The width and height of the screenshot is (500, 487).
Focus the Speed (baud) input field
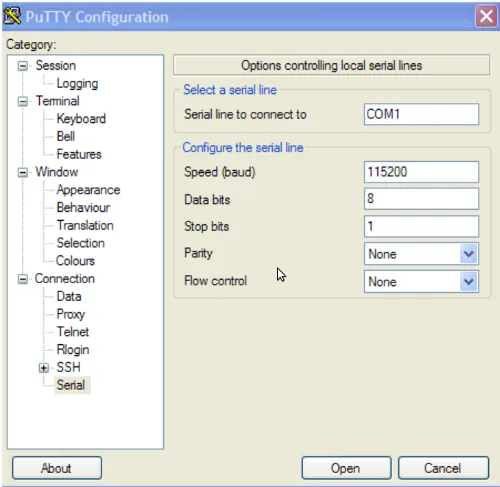pyautogui.click(x=421, y=172)
